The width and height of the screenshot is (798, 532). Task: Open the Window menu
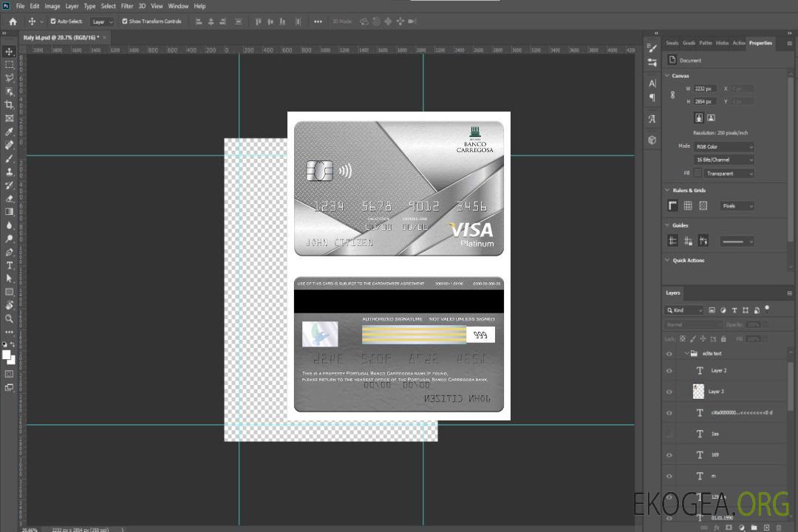tap(178, 6)
